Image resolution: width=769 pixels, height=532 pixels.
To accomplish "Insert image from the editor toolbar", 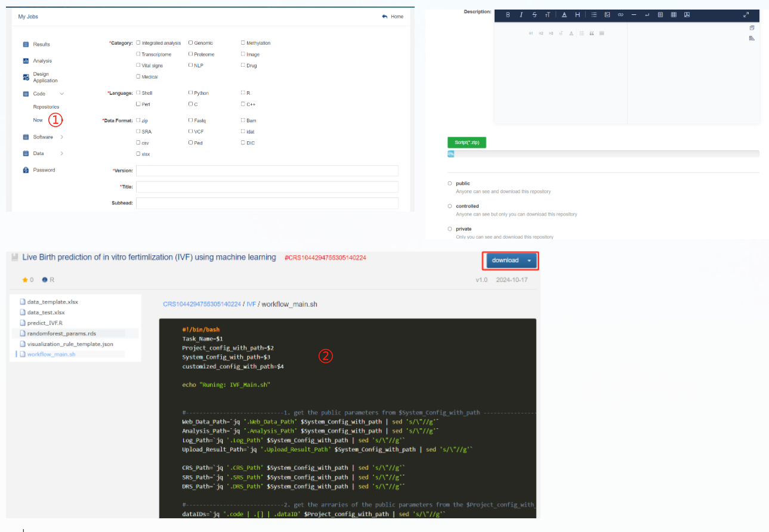I will 607,15.
